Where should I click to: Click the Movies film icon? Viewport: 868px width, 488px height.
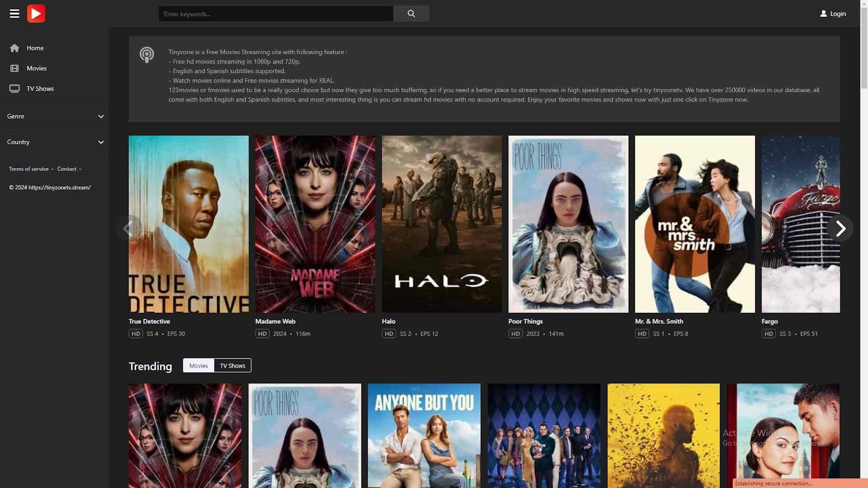15,68
